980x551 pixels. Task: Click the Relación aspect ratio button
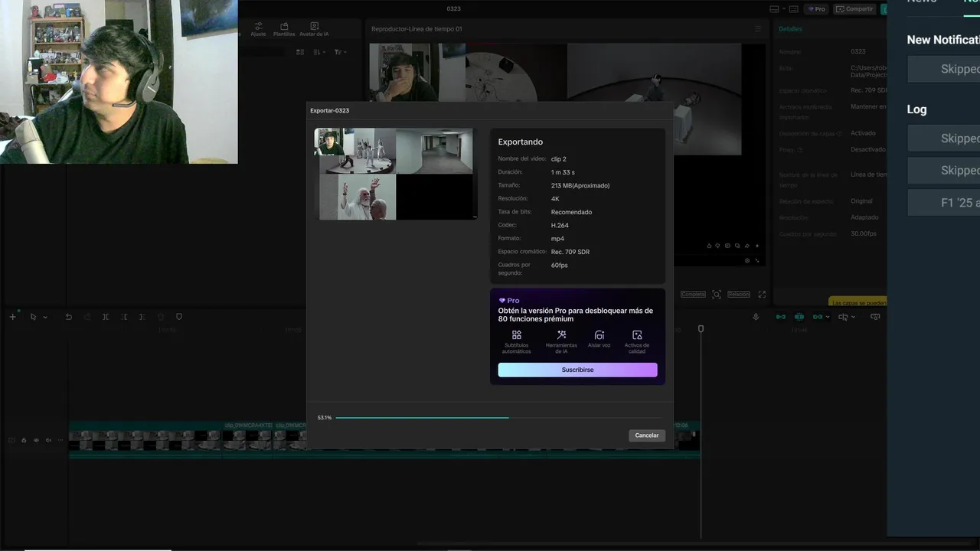(x=738, y=295)
